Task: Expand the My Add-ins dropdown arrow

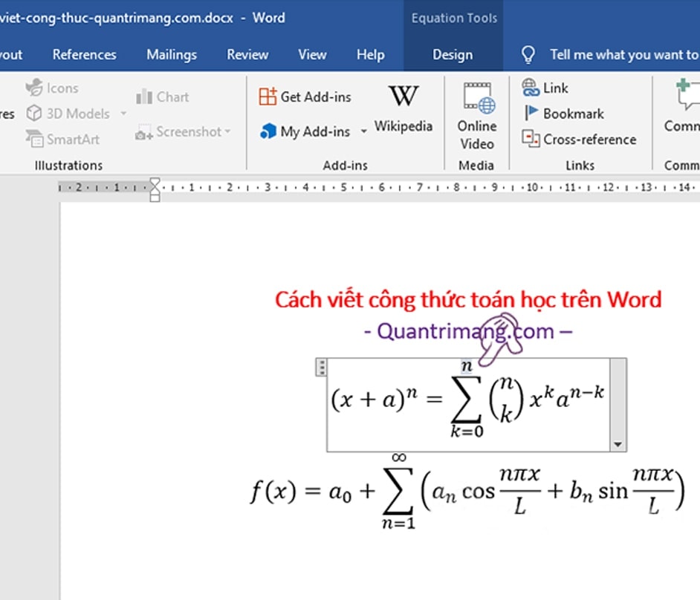Action: click(x=364, y=131)
